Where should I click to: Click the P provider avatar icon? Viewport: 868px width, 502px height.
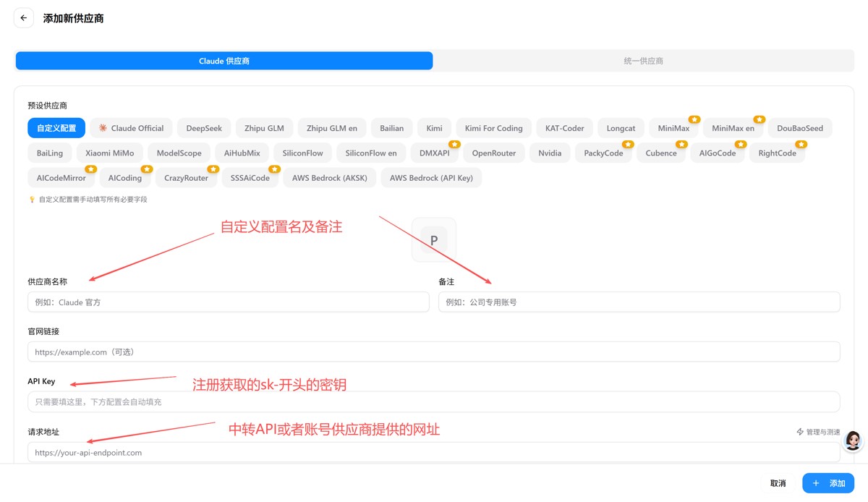(x=434, y=240)
